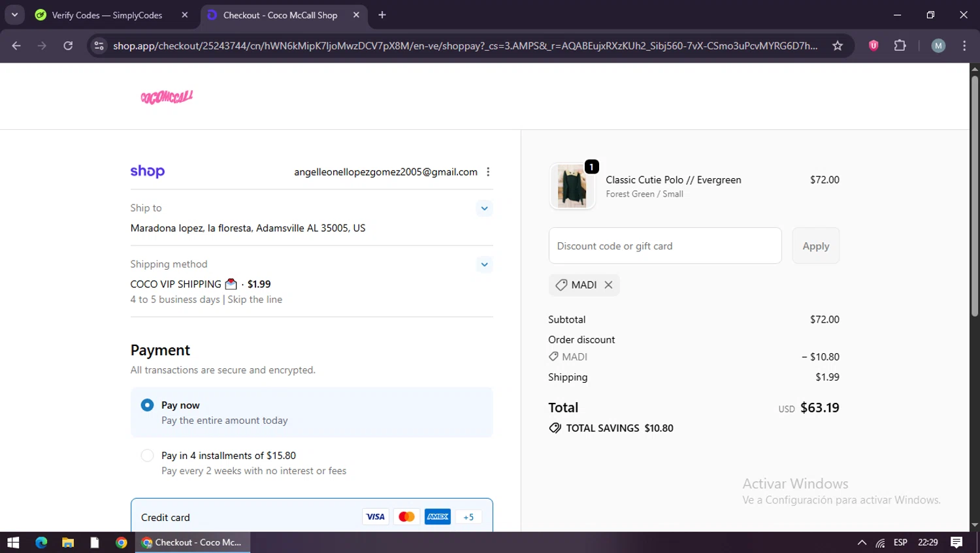Expand the Shipping method chevron
The width and height of the screenshot is (980, 553).
484,264
